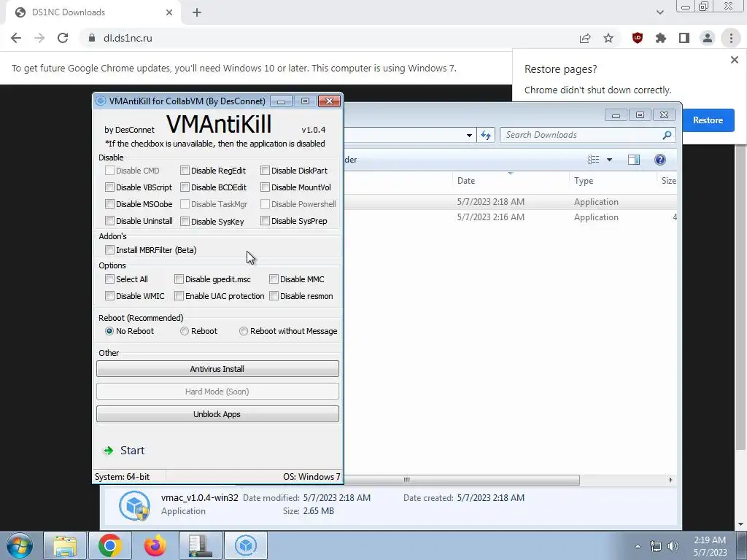Check the Select All option
Screen dimensions: 747x560
(109, 279)
